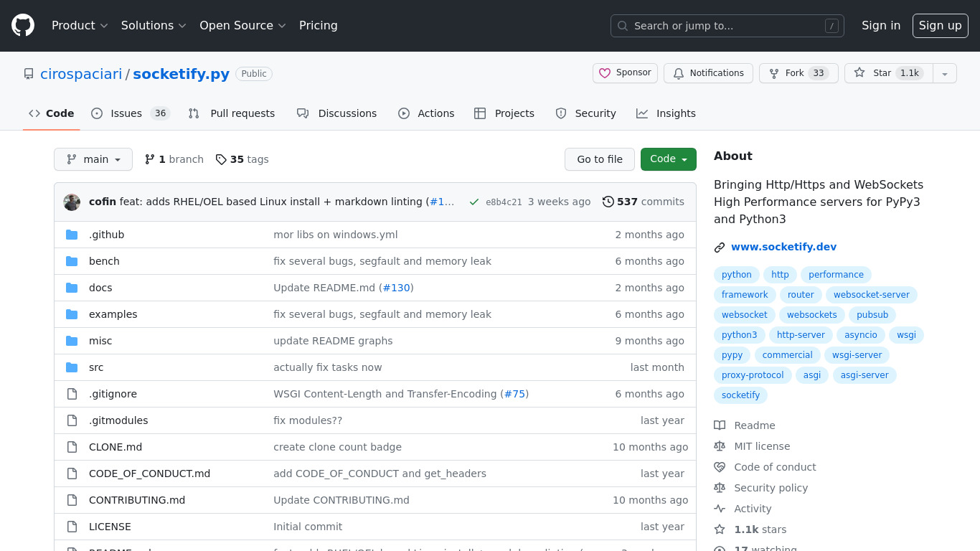
Task: Open the Actions tab
Action: [x=426, y=113]
